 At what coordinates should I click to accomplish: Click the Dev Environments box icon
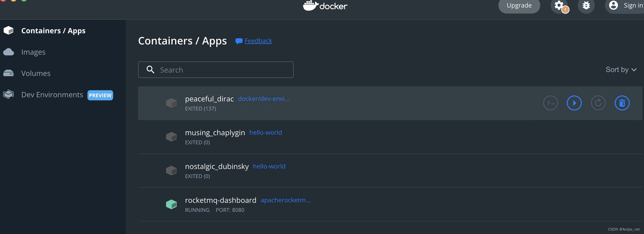[x=9, y=94]
